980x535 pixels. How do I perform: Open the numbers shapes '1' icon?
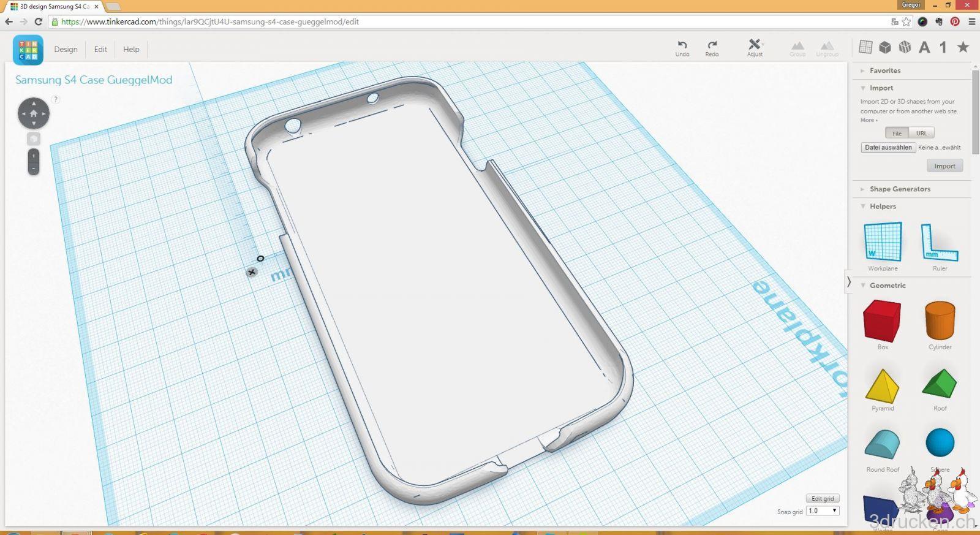(x=943, y=47)
